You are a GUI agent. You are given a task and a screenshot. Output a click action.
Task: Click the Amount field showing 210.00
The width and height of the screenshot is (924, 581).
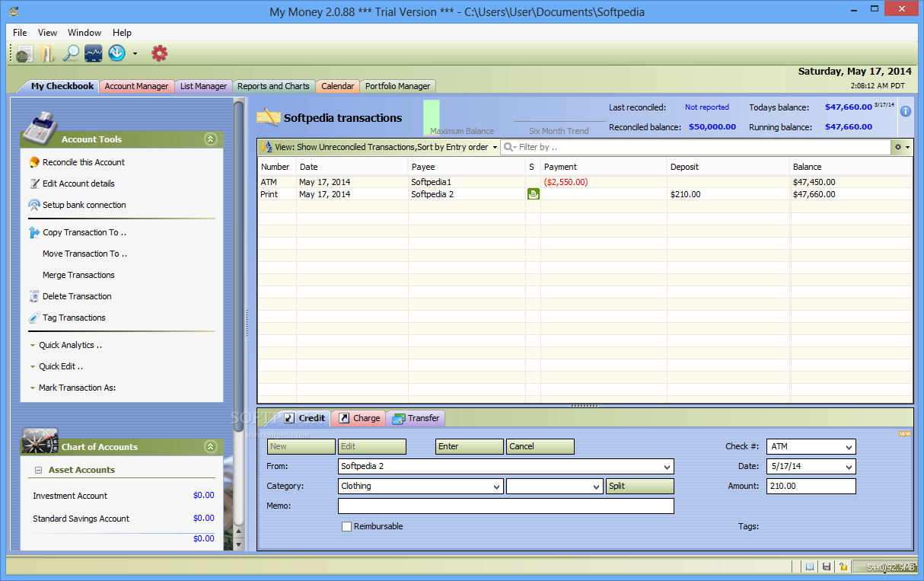(811, 486)
